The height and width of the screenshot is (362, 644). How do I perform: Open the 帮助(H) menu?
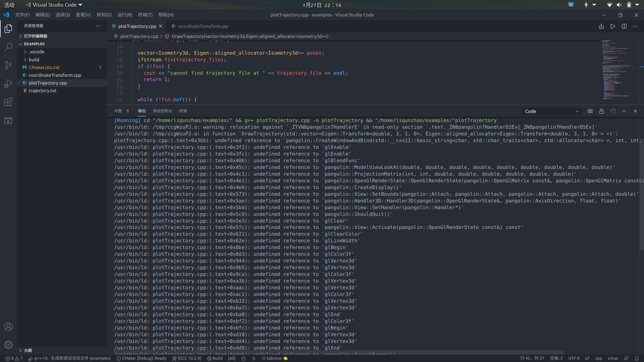point(166,15)
